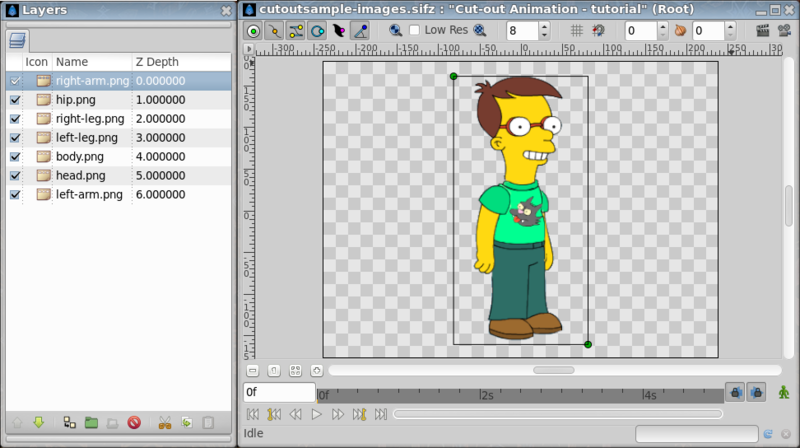Toggle tangent handles display icon

[x=296, y=31]
